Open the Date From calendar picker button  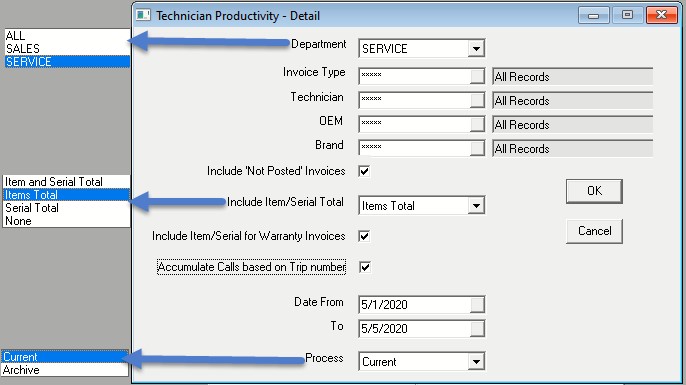(477, 304)
